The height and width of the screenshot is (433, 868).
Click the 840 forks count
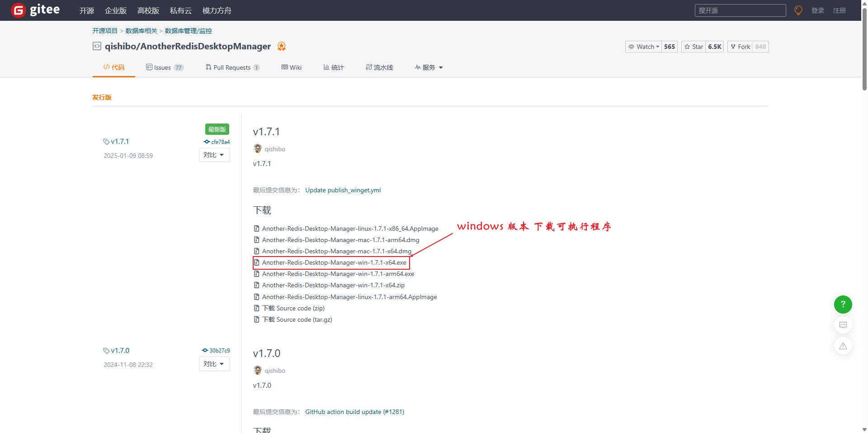click(x=760, y=47)
